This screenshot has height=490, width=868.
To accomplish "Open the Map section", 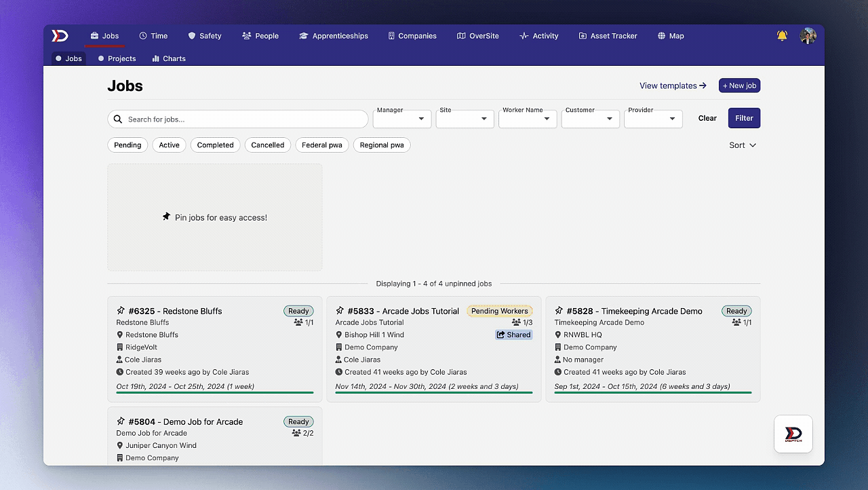I will coord(671,36).
